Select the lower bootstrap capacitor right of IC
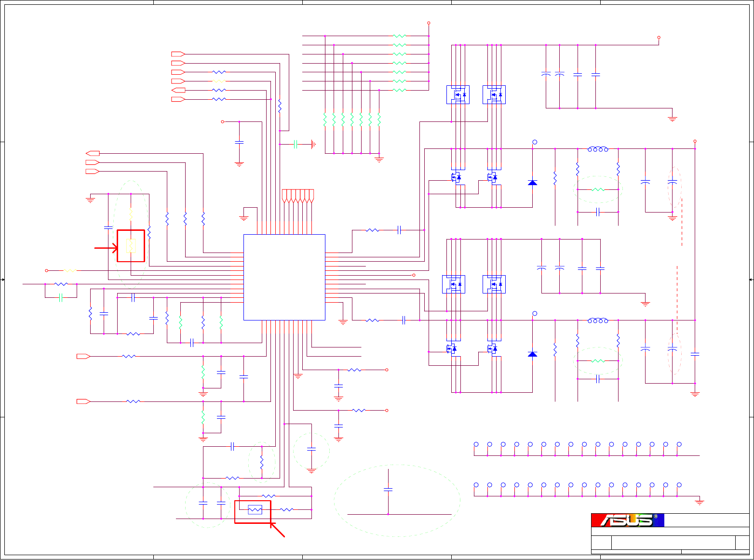 tap(404, 320)
